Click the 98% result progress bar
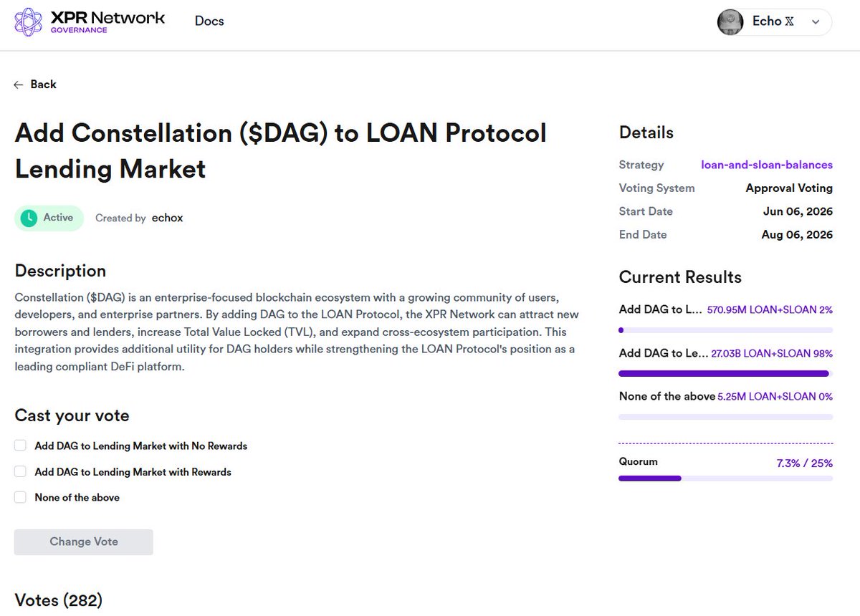860x616 pixels. [726, 373]
